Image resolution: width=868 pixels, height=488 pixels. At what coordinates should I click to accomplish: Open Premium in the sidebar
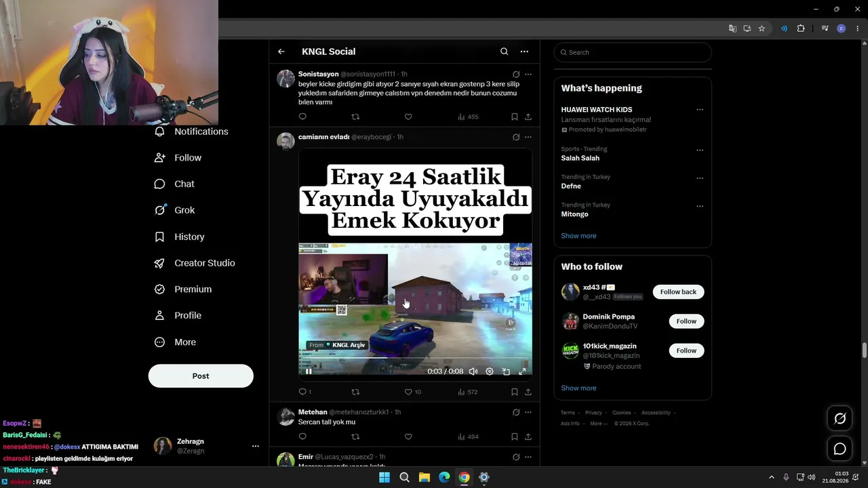pyautogui.click(x=183, y=289)
